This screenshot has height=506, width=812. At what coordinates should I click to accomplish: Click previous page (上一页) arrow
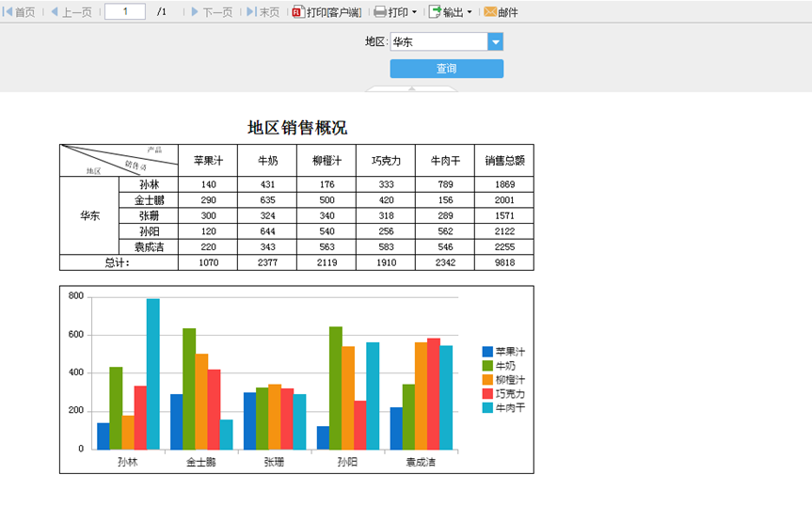pyautogui.click(x=55, y=11)
